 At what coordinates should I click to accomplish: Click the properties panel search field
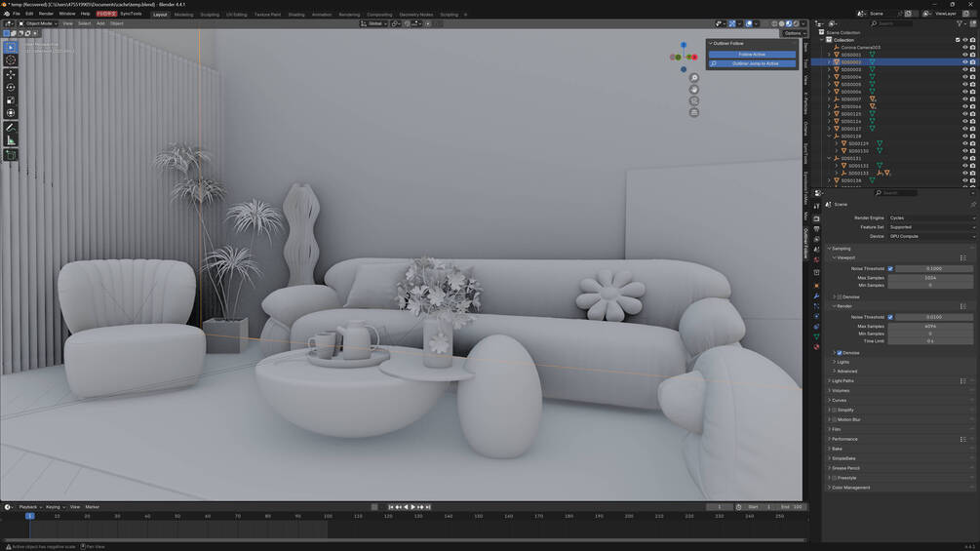click(x=895, y=193)
